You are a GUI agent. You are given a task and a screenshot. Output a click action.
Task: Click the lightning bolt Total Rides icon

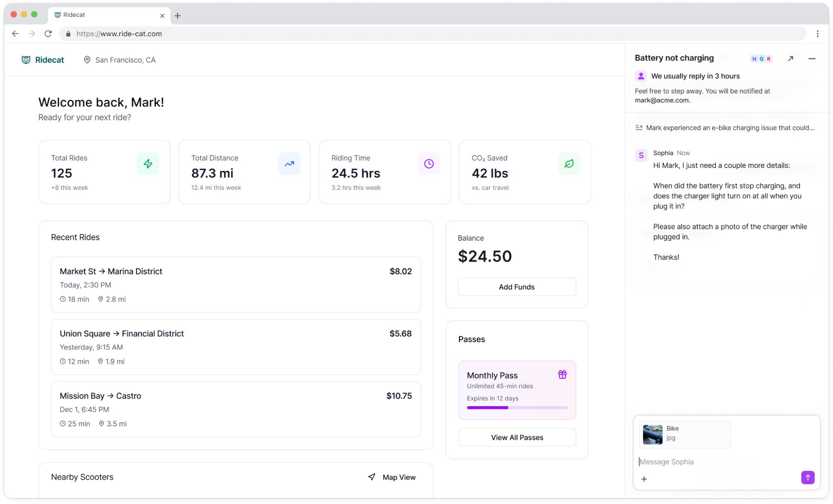[148, 164]
